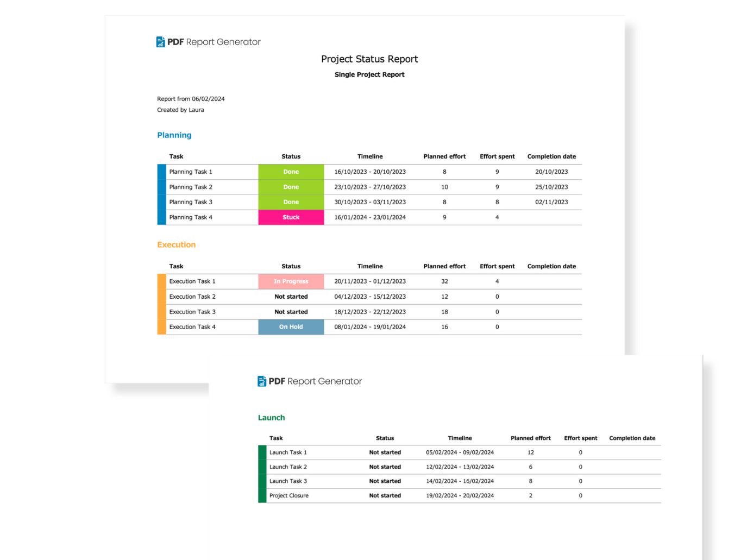The width and height of the screenshot is (747, 560).
Task: Click timeline 19/02/2024 - 20/02/2024
Action: 460,496
